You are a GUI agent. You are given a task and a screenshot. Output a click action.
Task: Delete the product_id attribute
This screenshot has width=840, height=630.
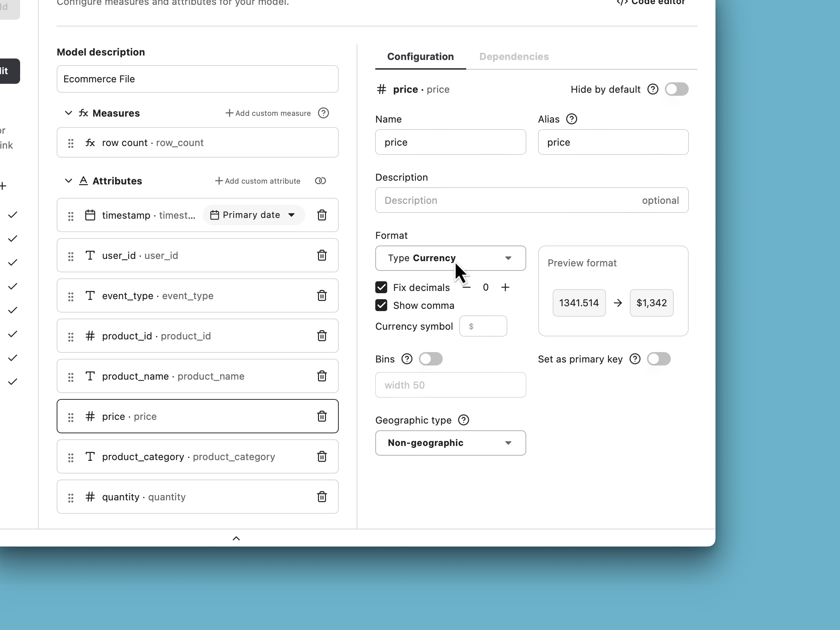click(x=322, y=336)
